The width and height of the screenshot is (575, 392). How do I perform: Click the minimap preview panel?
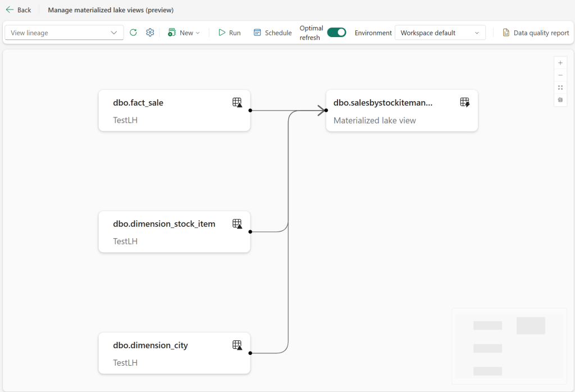[x=509, y=346]
